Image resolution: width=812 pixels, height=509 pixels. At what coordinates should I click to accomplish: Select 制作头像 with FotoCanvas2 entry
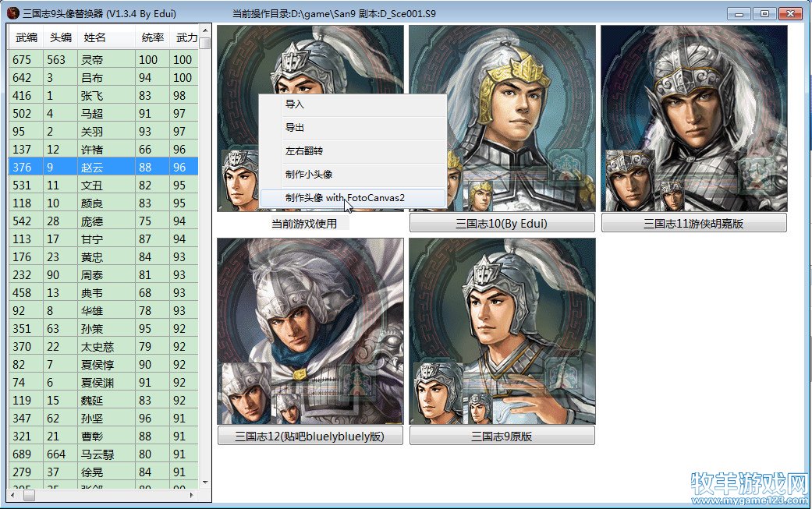[353, 198]
